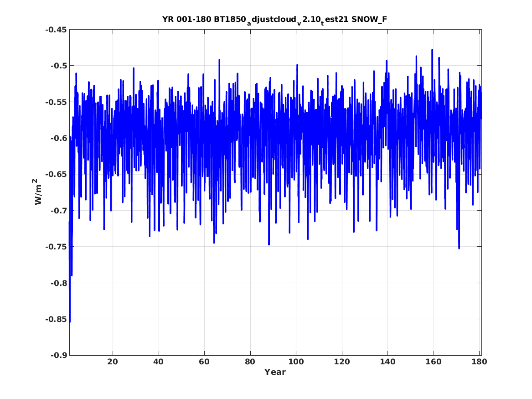Click y-axis tick label '-0.65'
The width and height of the screenshot is (532, 399).
(56, 174)
